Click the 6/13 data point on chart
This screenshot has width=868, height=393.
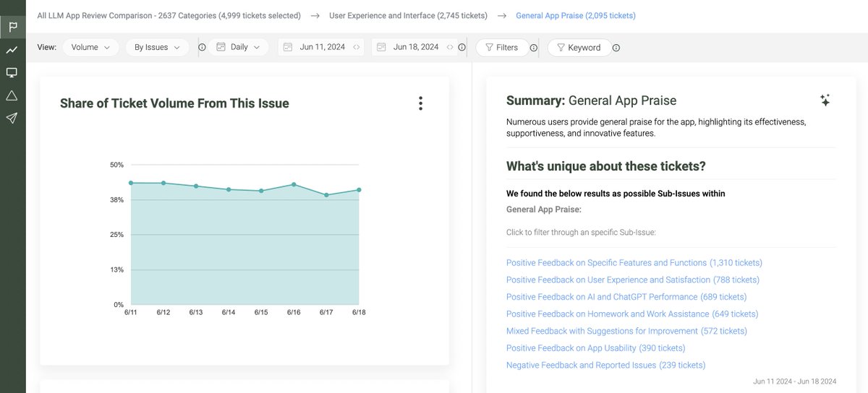[x=196, y=186]
